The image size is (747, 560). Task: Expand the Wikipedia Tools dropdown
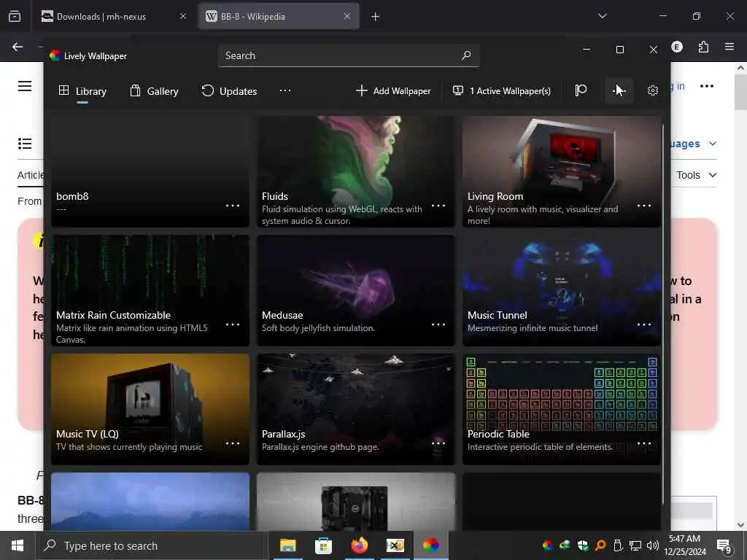(697, 175)
